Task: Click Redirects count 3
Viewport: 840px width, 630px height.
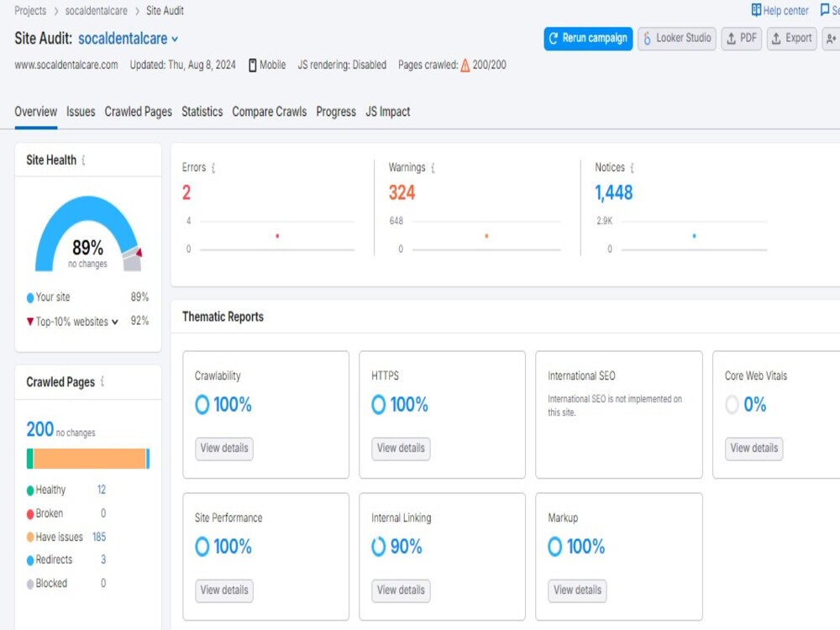Action: [x=103, y=559]
